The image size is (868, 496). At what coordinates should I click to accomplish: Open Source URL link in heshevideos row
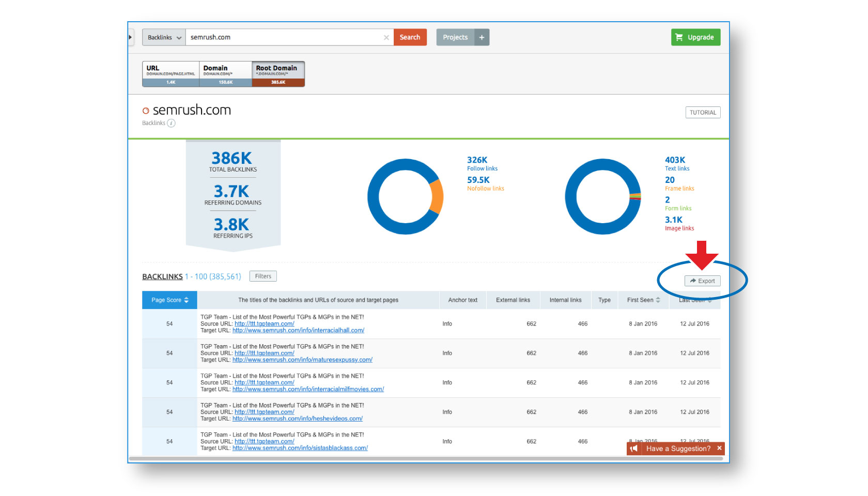[x=265, y=412]
